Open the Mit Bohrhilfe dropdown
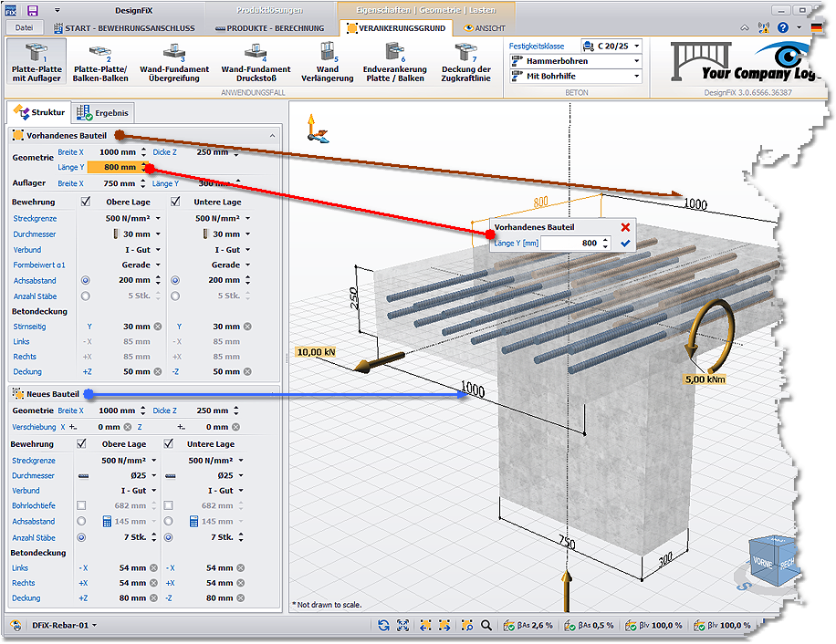The width and height of the screenshot is (836, 644). click(x=575, y=77)
